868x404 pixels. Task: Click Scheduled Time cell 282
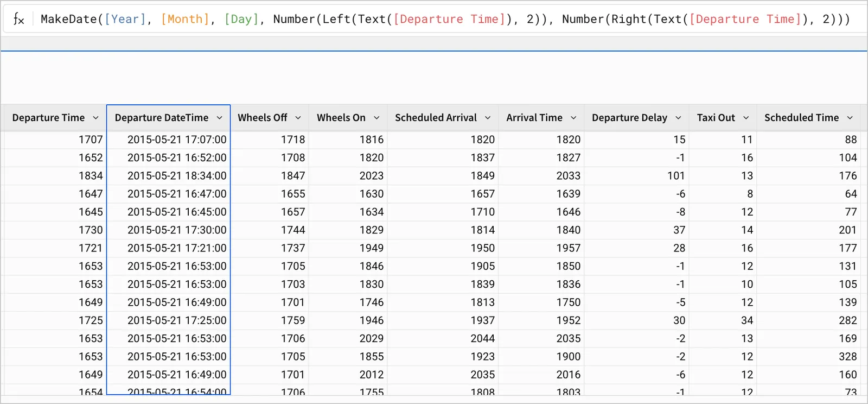[x=809, y=320]
